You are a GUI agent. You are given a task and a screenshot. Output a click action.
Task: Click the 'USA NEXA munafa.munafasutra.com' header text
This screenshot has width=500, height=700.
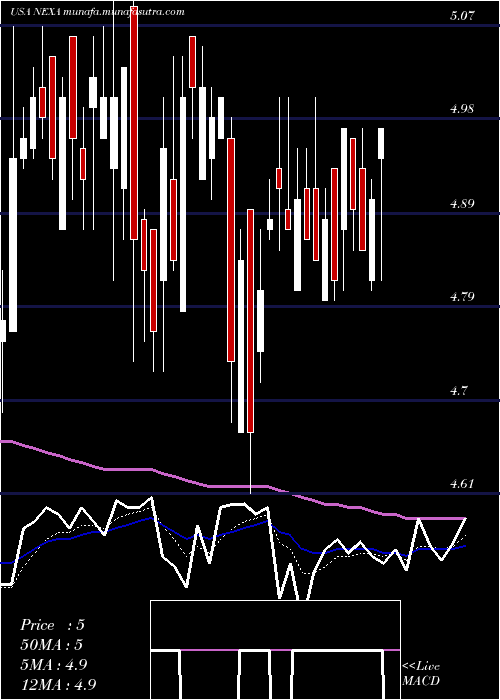(x=97, y=12)
